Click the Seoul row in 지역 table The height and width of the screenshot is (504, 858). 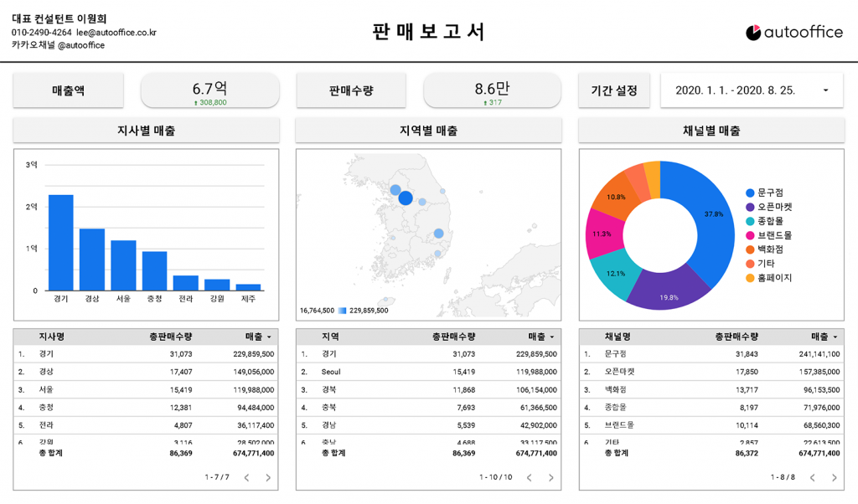(x=428, y=372)
